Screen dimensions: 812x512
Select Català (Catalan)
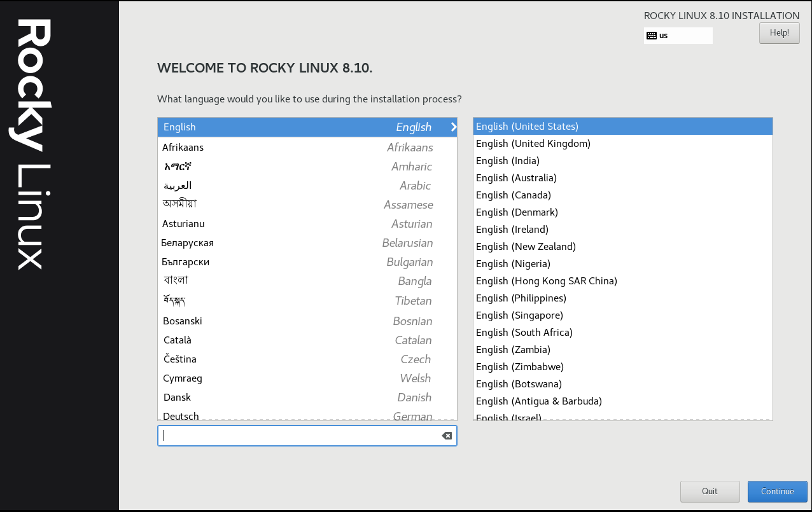pos(307,340)
